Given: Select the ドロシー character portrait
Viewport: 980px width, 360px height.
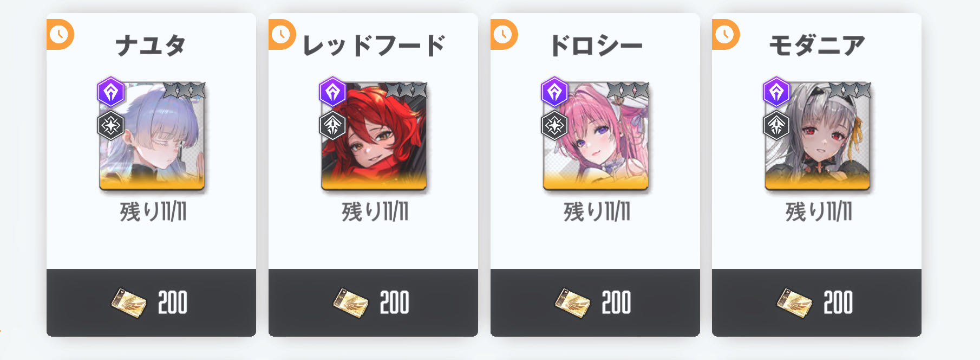Looking at the screenshot, I should tap(596, 137).
